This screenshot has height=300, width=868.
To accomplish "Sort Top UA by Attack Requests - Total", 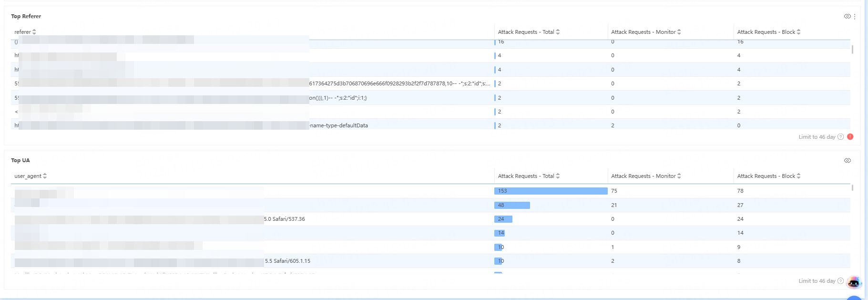I will point(558,176).
